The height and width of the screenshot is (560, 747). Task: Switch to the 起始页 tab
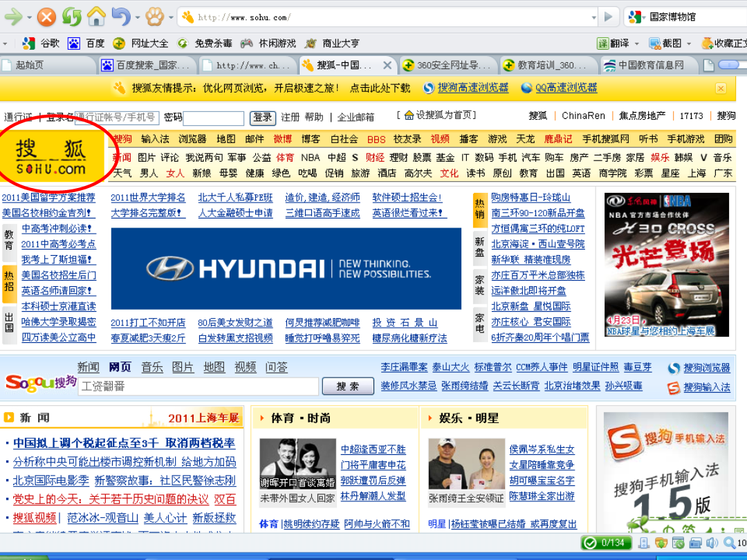(48, 65)
